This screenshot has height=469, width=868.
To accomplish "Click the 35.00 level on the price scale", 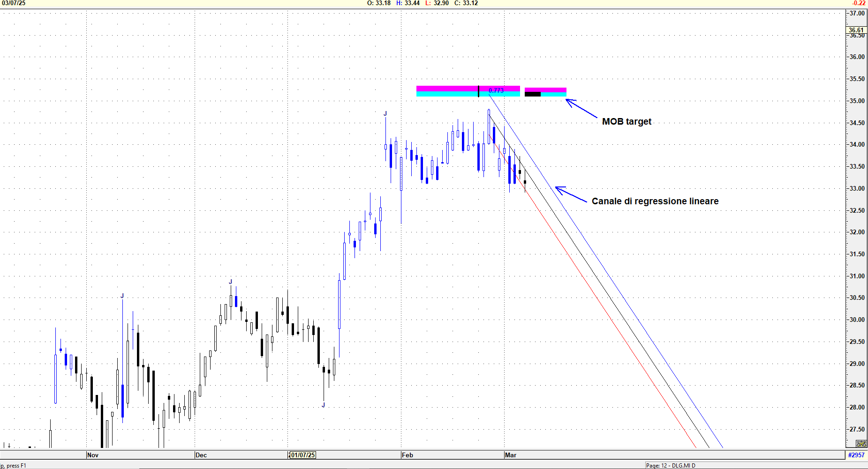I will 857,101.
